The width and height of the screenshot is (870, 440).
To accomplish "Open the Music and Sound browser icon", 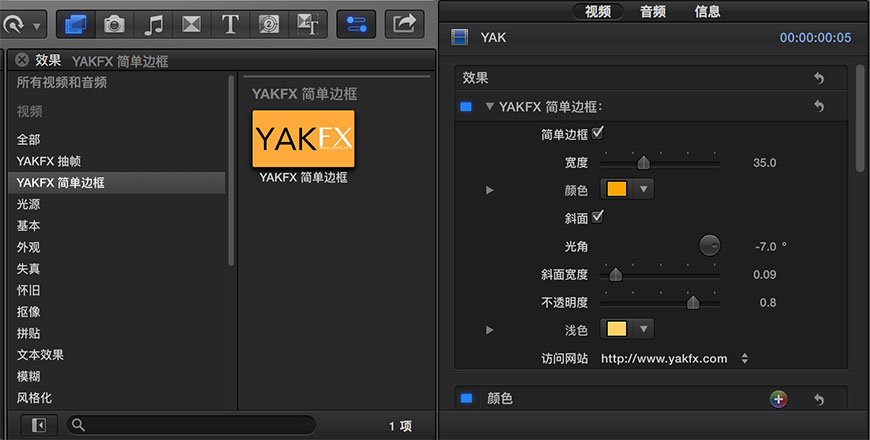I will tap(153, 24).
